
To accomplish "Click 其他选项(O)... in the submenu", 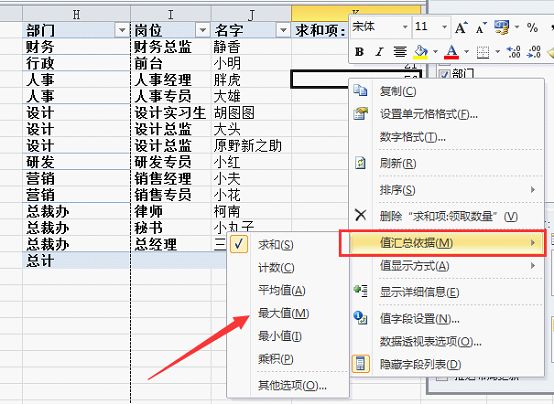I will click(292, 385).
